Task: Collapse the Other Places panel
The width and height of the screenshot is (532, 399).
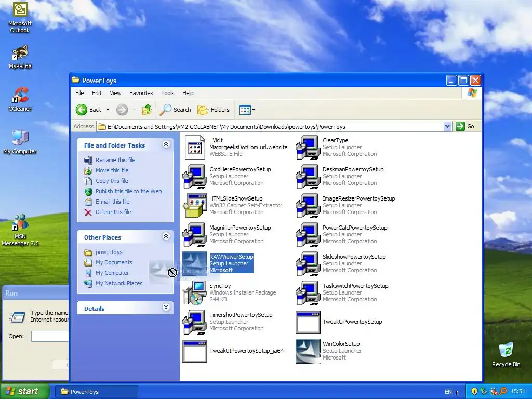Action: (x=166, y=236)
